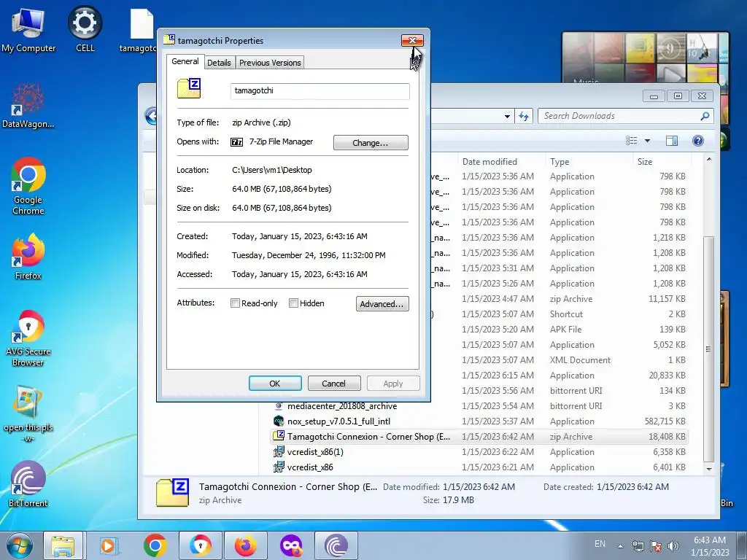Open the Previous Versions tab
The width and height of the screenshot is (747, 560).
point(270,63)
